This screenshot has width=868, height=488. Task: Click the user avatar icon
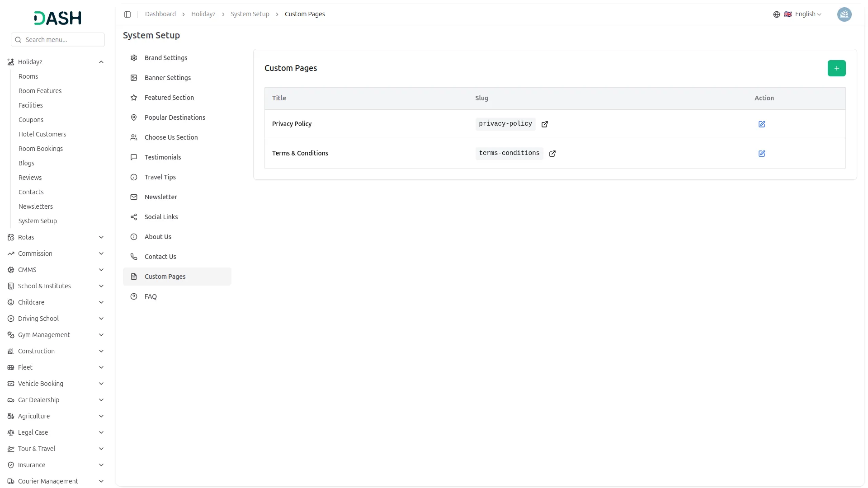(844, 14)
